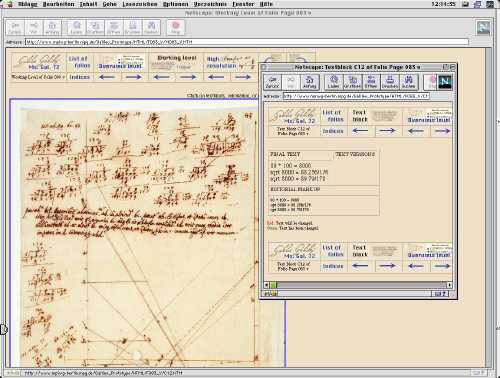
Task: Click Indices link in popup top navigation
Action: 333,131
